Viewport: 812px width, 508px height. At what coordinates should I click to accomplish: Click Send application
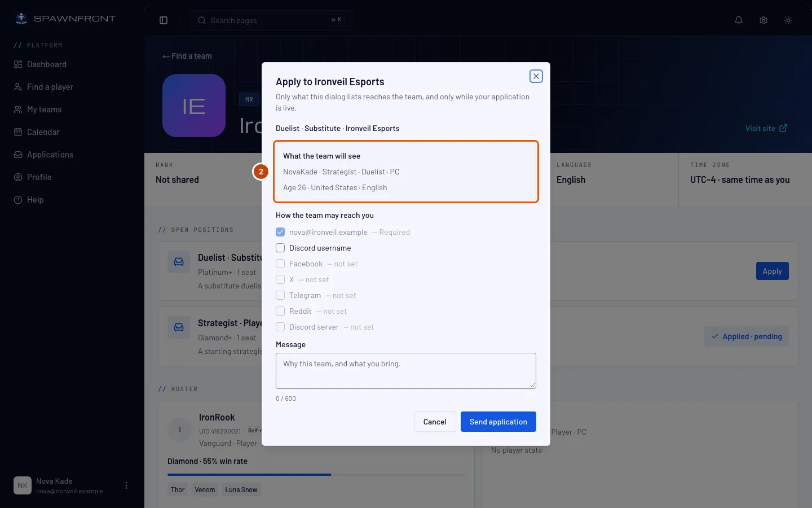(x=498, y=422)
